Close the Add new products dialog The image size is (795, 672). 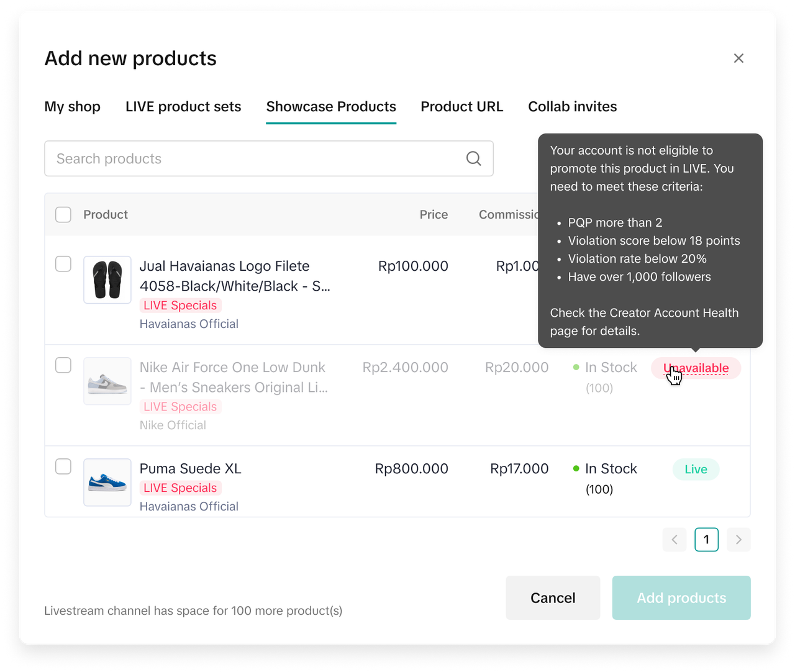[x=738, y=58]
